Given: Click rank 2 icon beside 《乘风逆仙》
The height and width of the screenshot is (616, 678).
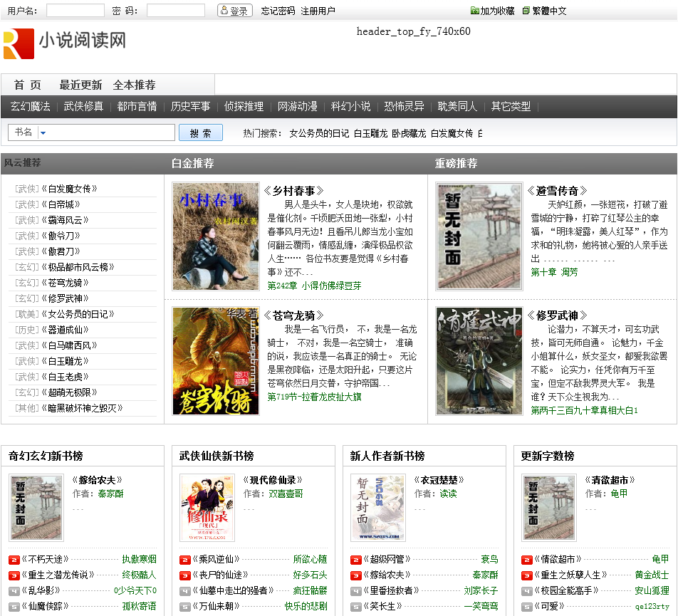Looking at the screenshot, I should coord(185,560).
